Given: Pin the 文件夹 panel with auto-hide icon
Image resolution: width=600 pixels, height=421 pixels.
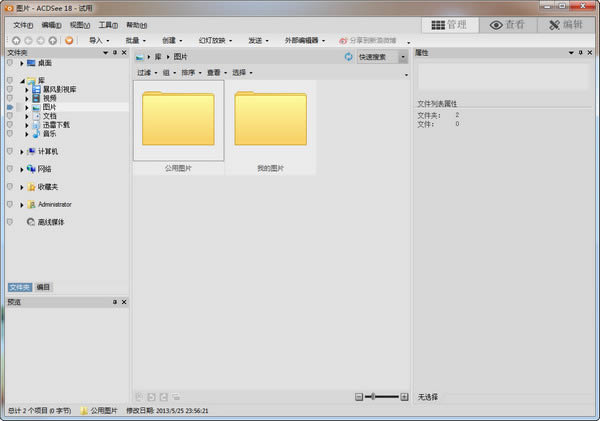Looking at the screenshot, I should pos(115,52).
